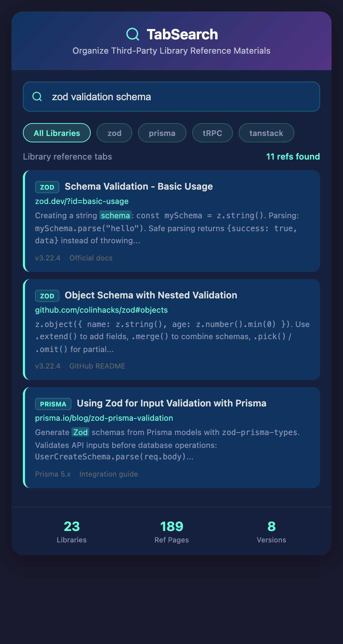Click inside the zod validation schema search field

[171, 97]
